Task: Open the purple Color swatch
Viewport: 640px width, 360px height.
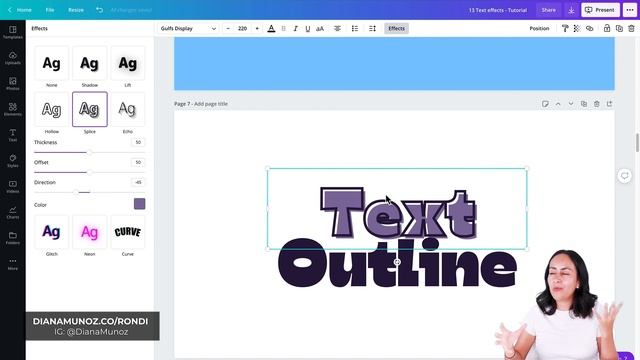Action: [x=140, y=204]
